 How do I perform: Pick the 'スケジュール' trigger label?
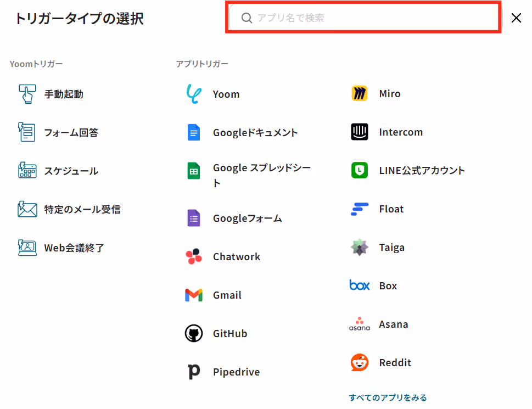[71, 171]
